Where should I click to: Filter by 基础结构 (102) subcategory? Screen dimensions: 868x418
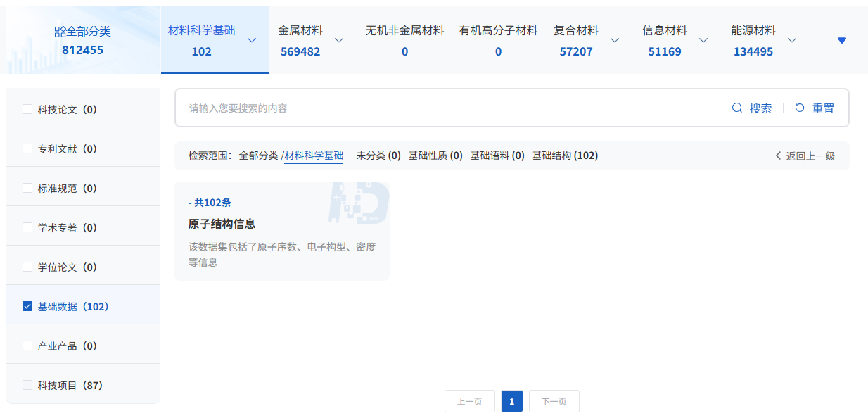(565, 156)
